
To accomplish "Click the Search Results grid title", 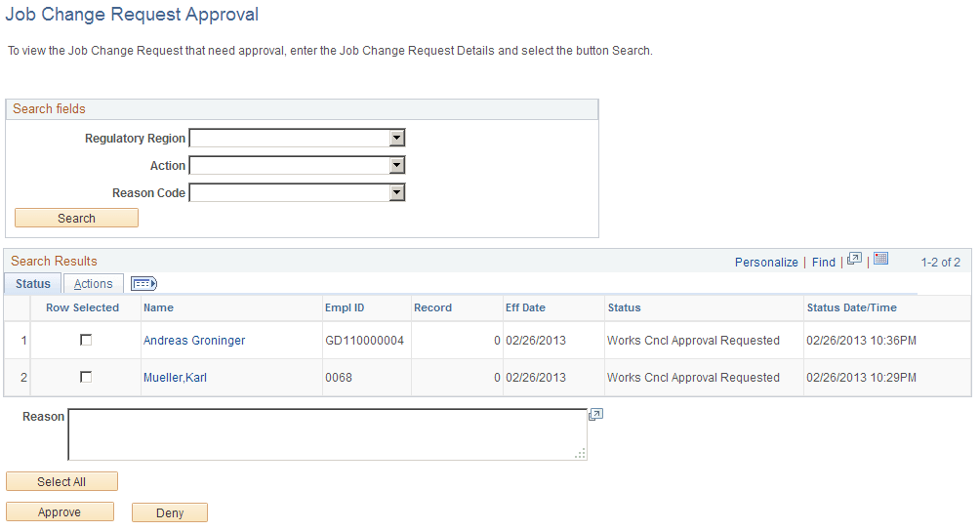I will pos(54,262).
